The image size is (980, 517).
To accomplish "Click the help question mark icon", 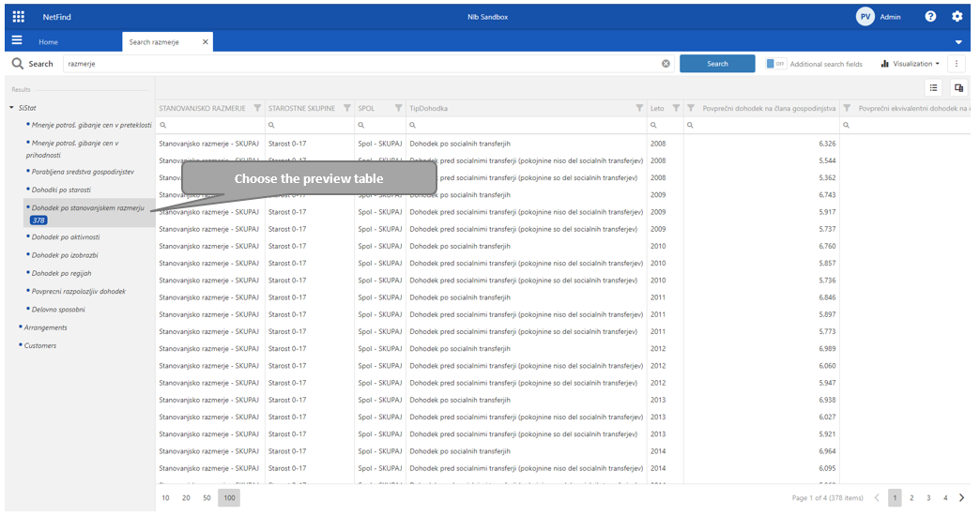I will click(x=930, y=16).
